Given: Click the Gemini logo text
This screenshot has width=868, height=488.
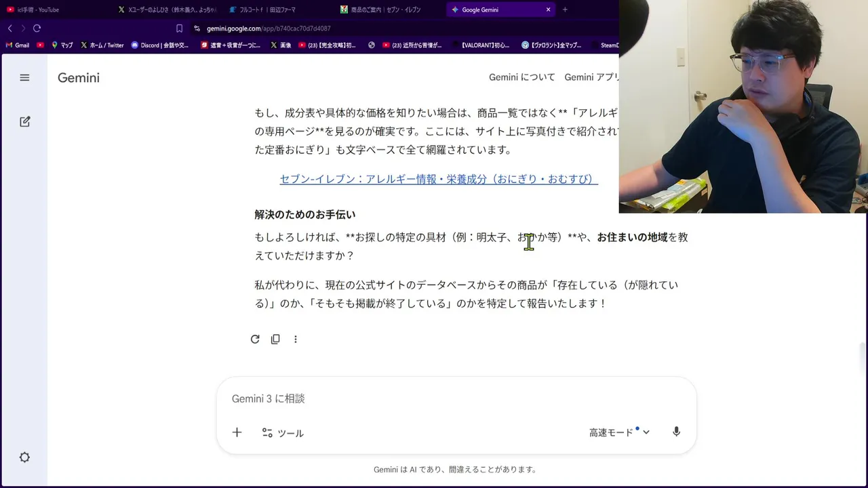Looking at the screenshot, I should click(x=79, y=78).
